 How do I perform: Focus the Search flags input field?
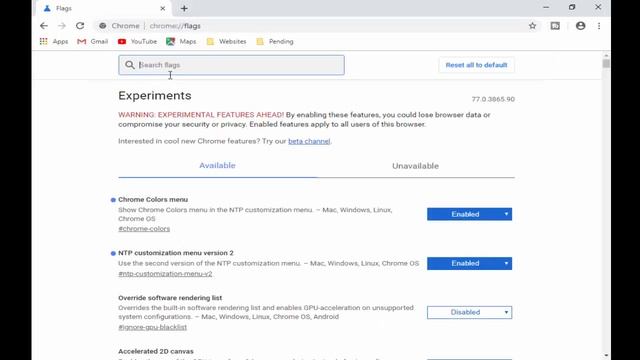(231, 65)
